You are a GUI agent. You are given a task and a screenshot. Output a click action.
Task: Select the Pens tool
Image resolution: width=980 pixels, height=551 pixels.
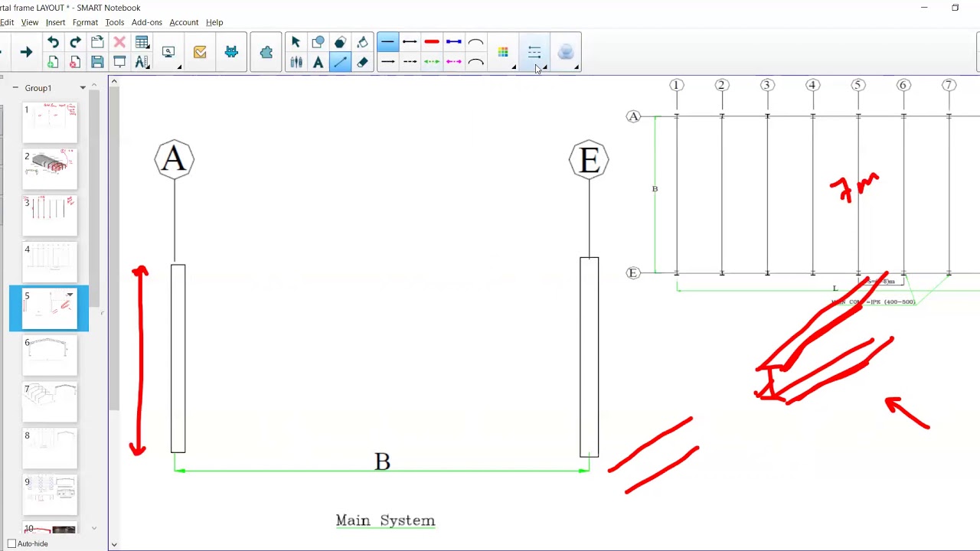pos(296,62)
